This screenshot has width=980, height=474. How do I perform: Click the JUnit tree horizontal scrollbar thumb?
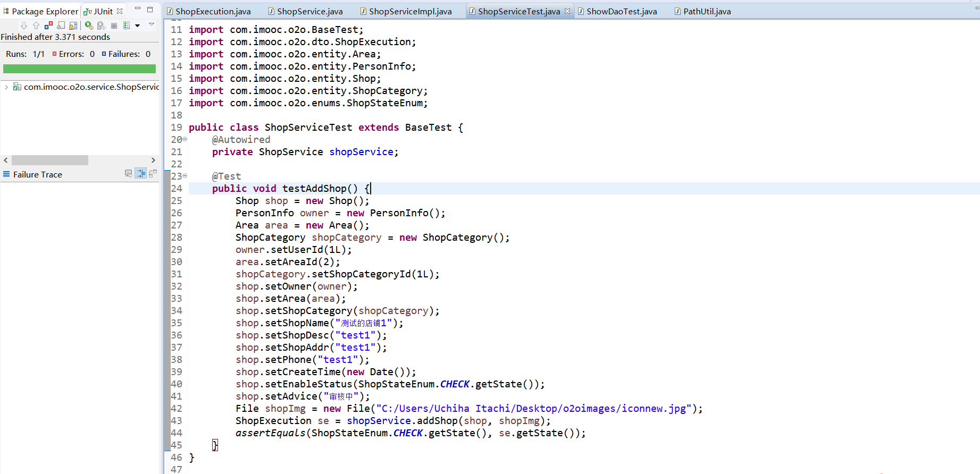click(50, 160)
